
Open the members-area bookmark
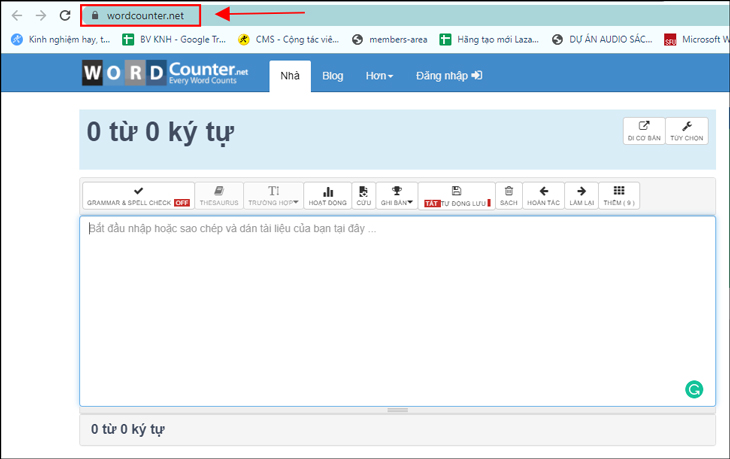(390, 40)
